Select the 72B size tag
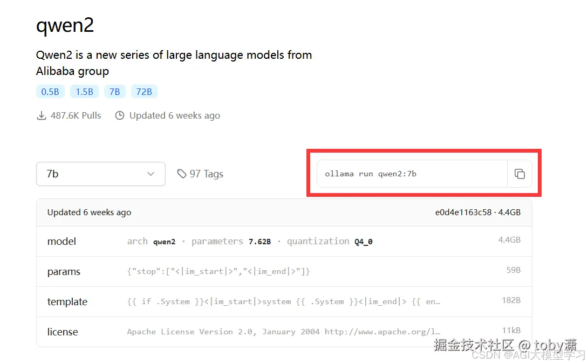The width and height of the screenshot is (588, 364). click(144, 92)
